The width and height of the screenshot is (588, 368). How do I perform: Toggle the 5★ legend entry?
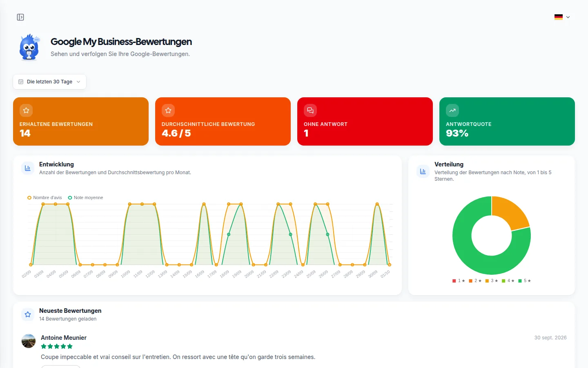pos(524,281)
